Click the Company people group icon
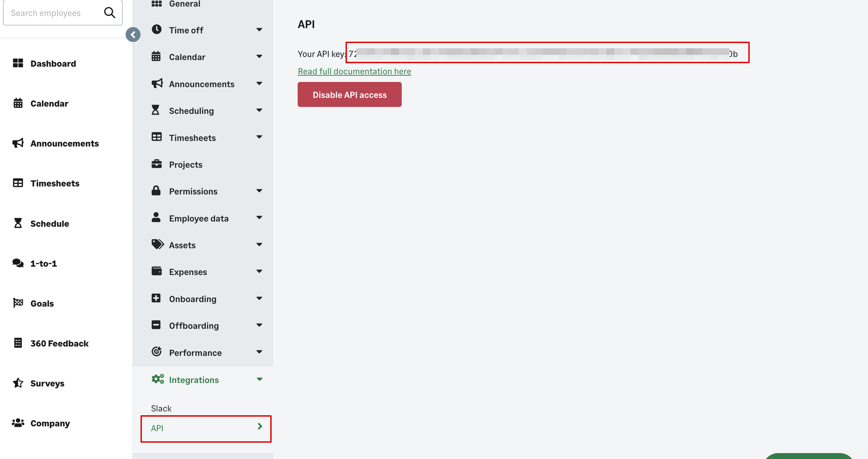Image resolution: width=868 pixels, height=459 pixels. (x=18, y=423)
